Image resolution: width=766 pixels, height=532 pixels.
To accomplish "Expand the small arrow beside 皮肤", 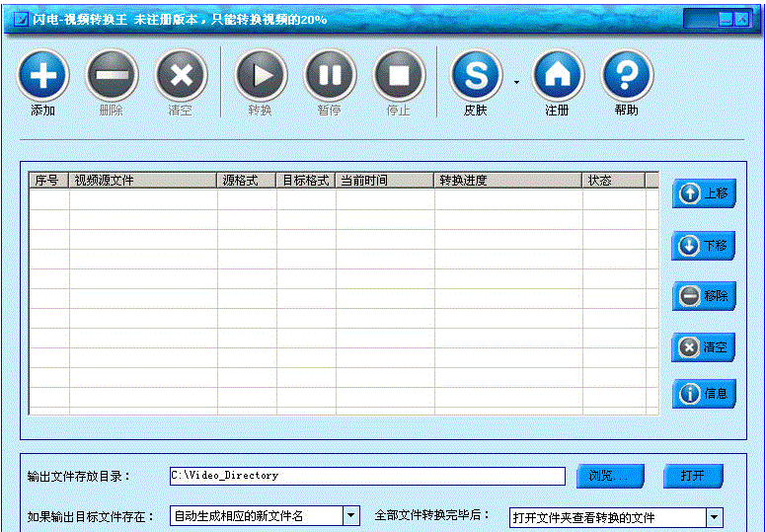I will 516,83.
